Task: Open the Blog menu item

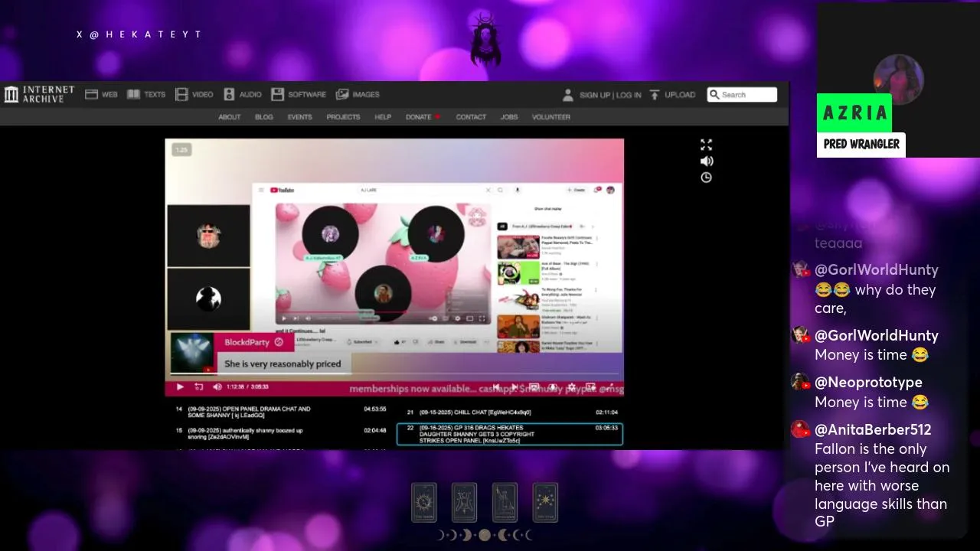Action: pos(263,117)
